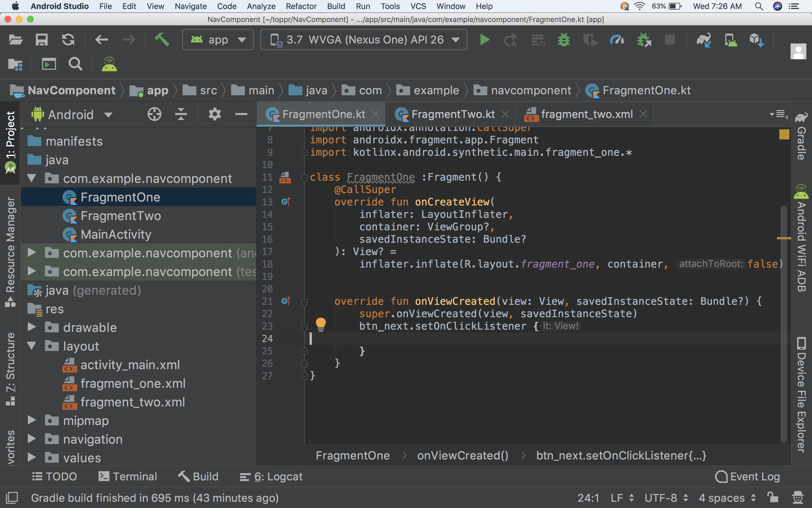This screenshot has width=812, height=508.
Task: Open the app run configuration dropdown
Action: point(218,40)
